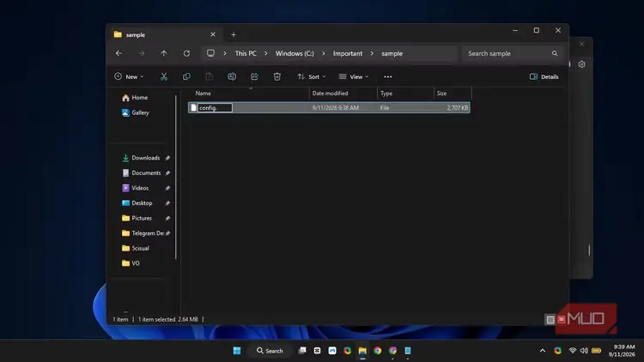Click sample breadcrumb
Screen dimensions: 644x362
coord(392,53)
